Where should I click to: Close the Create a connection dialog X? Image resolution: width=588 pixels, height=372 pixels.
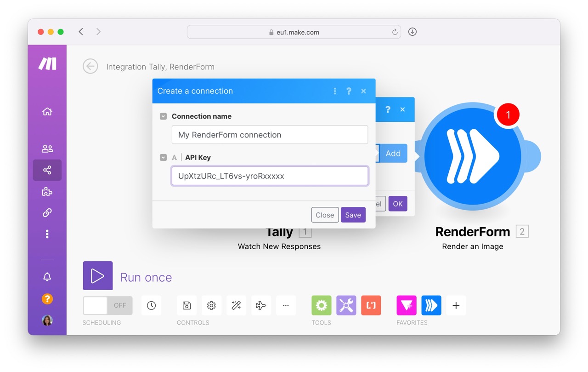[363, 91]
